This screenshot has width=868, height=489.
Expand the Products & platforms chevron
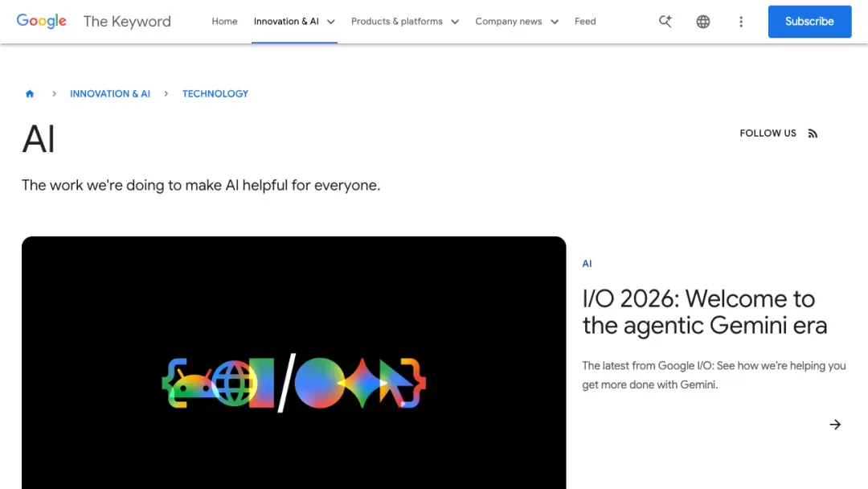[455, 22]
